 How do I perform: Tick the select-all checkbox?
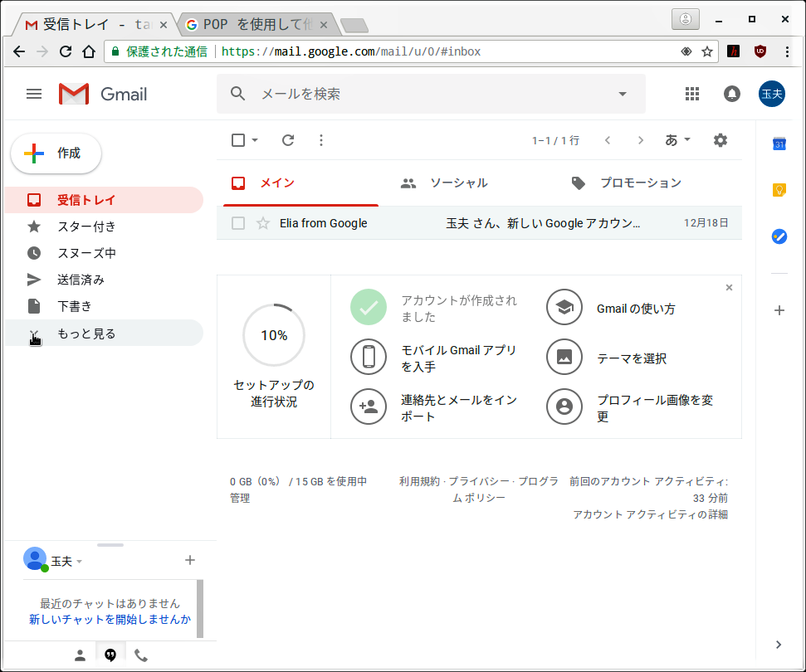(x=238, y=140)
